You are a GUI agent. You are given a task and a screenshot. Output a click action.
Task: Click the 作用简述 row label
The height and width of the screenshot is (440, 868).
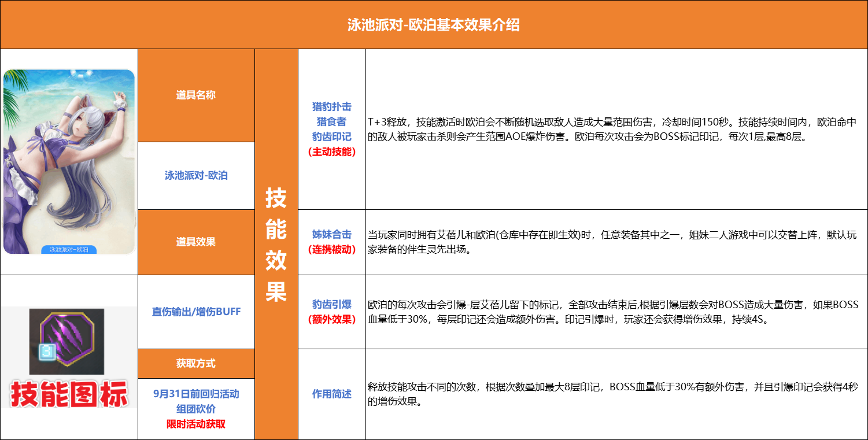(332, 394)
